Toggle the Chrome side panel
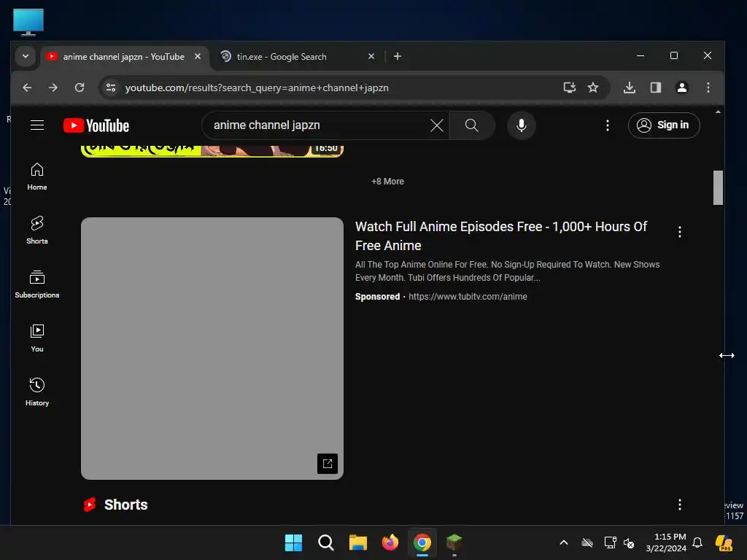 tap(656, 87)
